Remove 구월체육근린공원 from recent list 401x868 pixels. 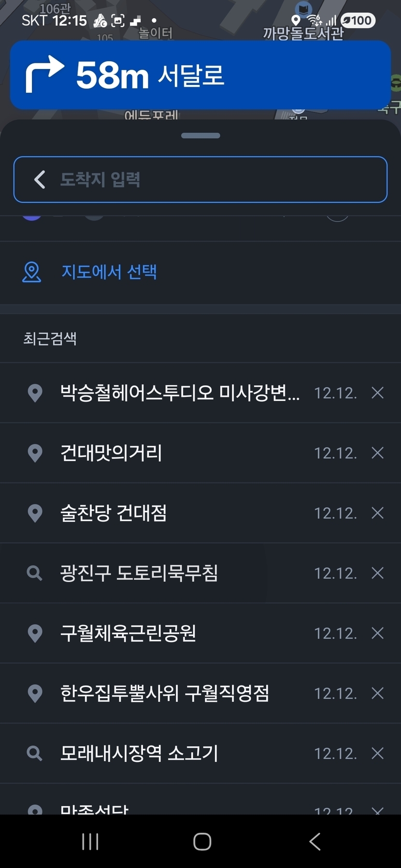tap(377, 633)
